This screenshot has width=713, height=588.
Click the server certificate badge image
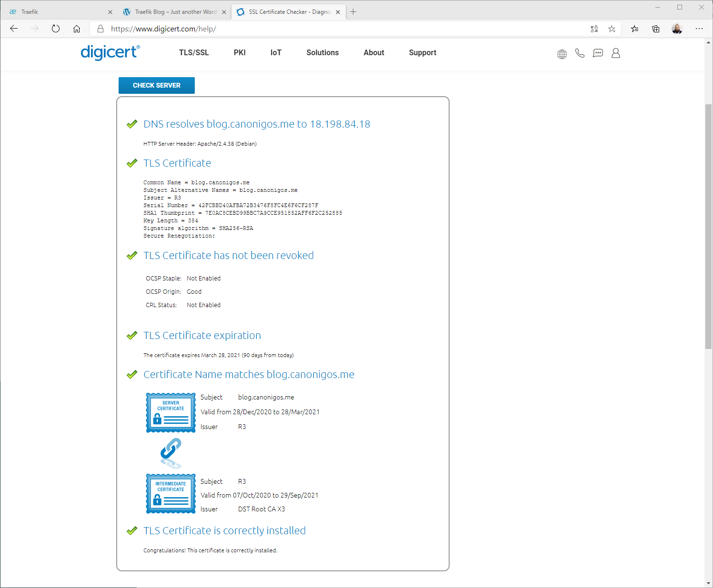(171, 413)
